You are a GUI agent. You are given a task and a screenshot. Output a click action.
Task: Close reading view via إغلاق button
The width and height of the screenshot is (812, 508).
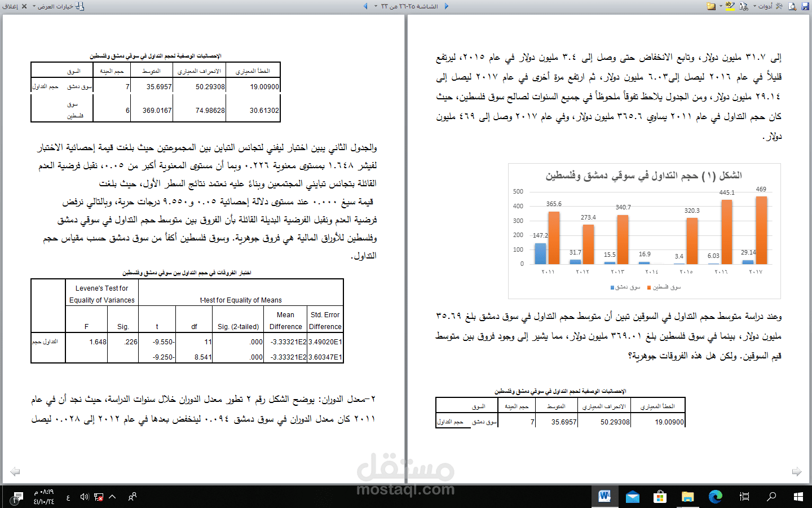pos(15,6)
